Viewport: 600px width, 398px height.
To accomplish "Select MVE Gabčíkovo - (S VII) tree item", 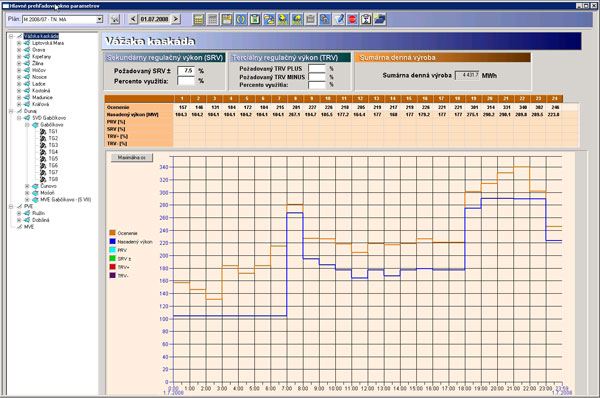I will click(x=66, y=199).
